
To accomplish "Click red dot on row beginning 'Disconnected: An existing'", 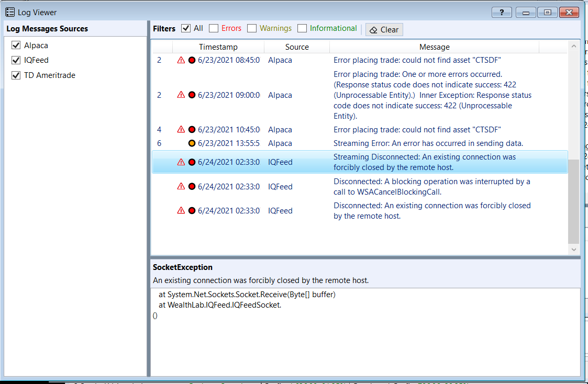I will click(x=192, y=210).
